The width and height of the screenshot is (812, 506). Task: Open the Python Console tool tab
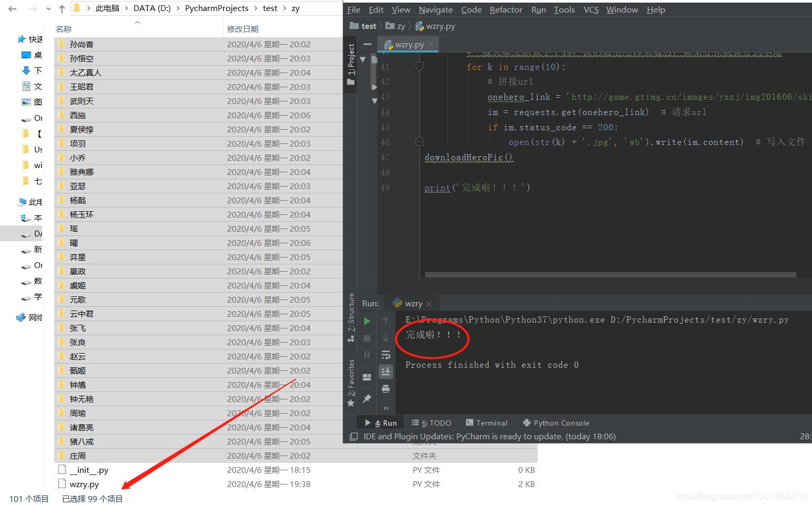(556, 422)
